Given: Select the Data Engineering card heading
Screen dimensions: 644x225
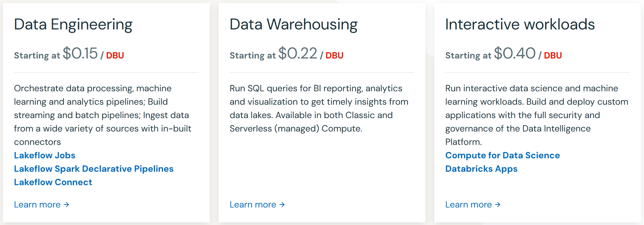Looking at the screenshot, I should click(73, 24).
